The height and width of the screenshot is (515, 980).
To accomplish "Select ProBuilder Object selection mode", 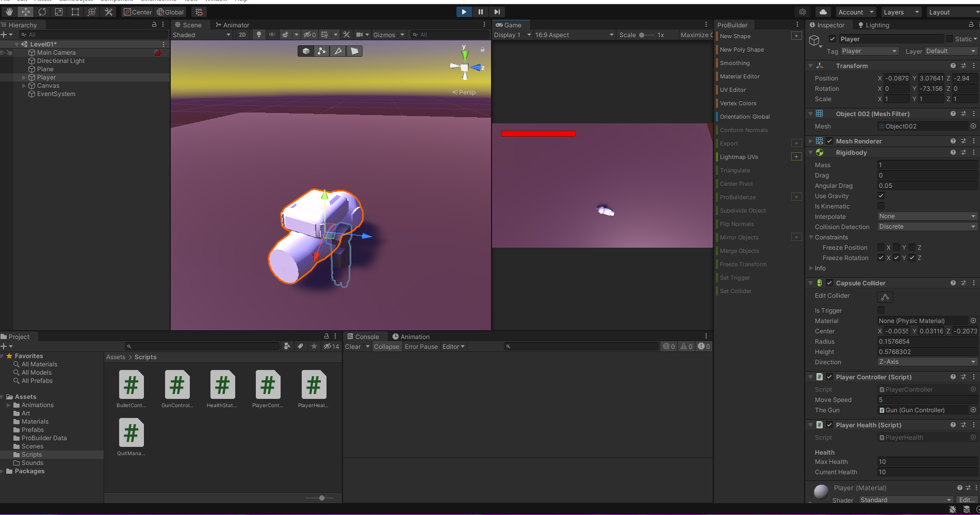I will (306, 51).
